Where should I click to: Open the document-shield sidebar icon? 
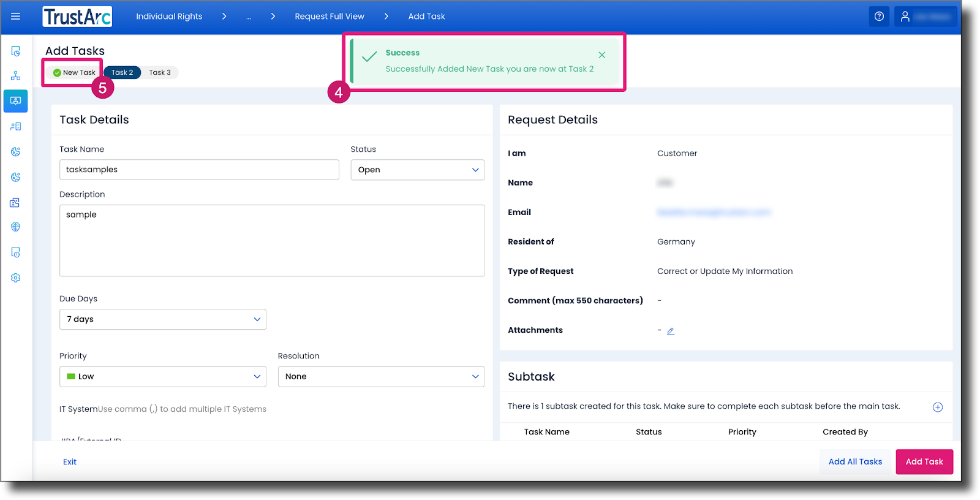point(16,252)
